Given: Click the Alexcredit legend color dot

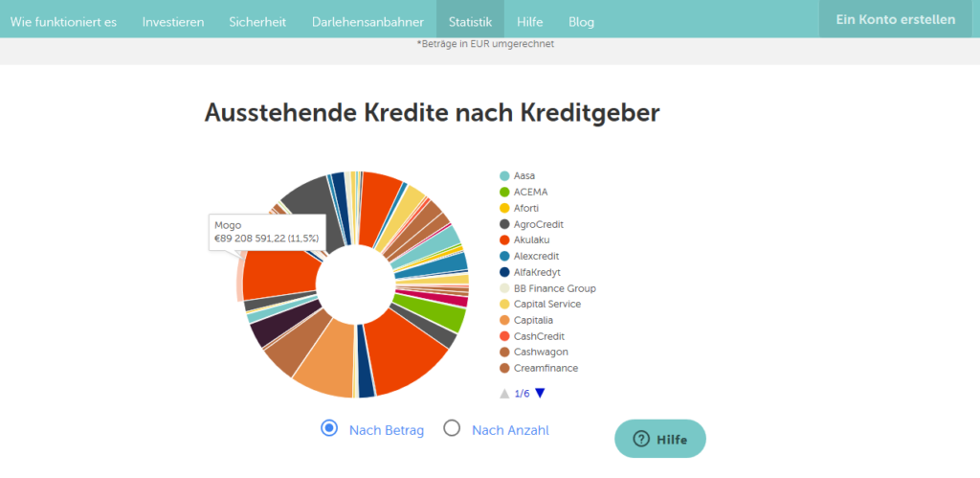Looking at the screenshot, I should (504, 256).
